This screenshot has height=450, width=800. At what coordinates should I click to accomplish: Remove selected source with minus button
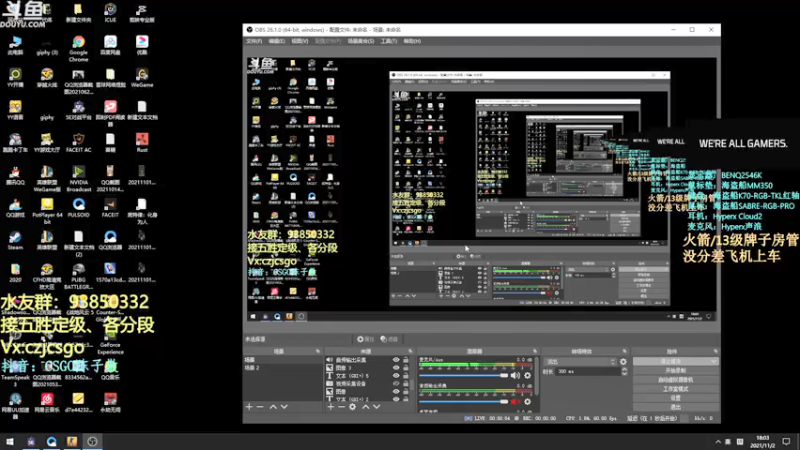click(x=341, y=407)
